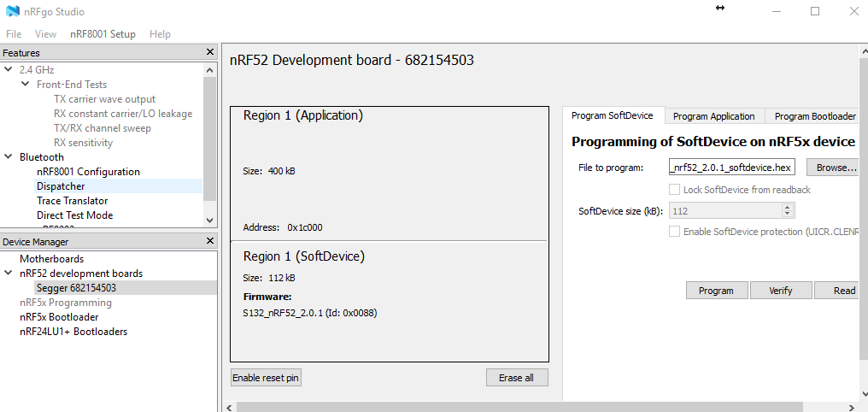Screen dimensions: 868x412
Task: Collapse the 2.4 GHz tree node
Action: tap(9, 70)
